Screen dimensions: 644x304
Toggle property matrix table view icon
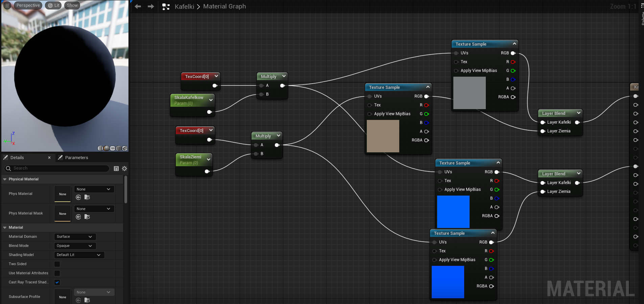pos(116,169)
